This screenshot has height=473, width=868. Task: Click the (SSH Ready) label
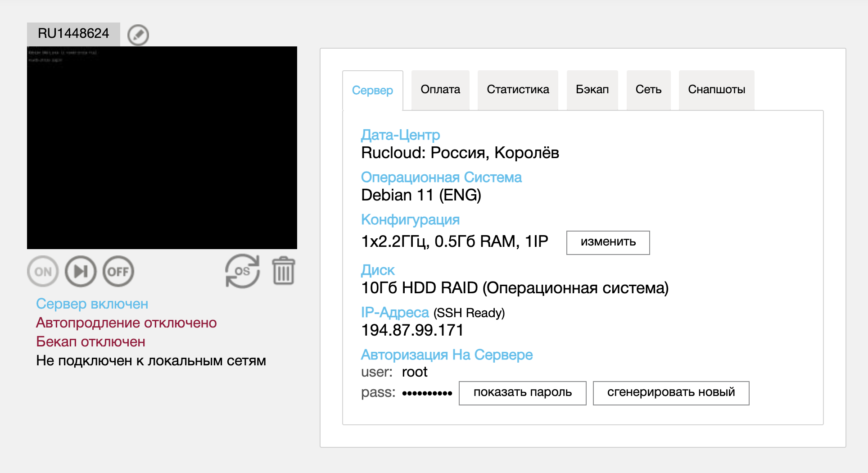(x=469, y=313)
